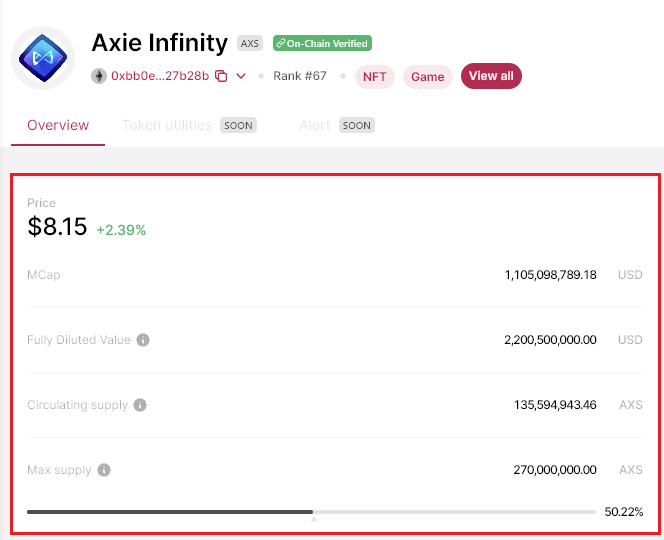This screenshot has height=540, width=664.
Task: Click the $8.15 price value
Action: [57, 226]
